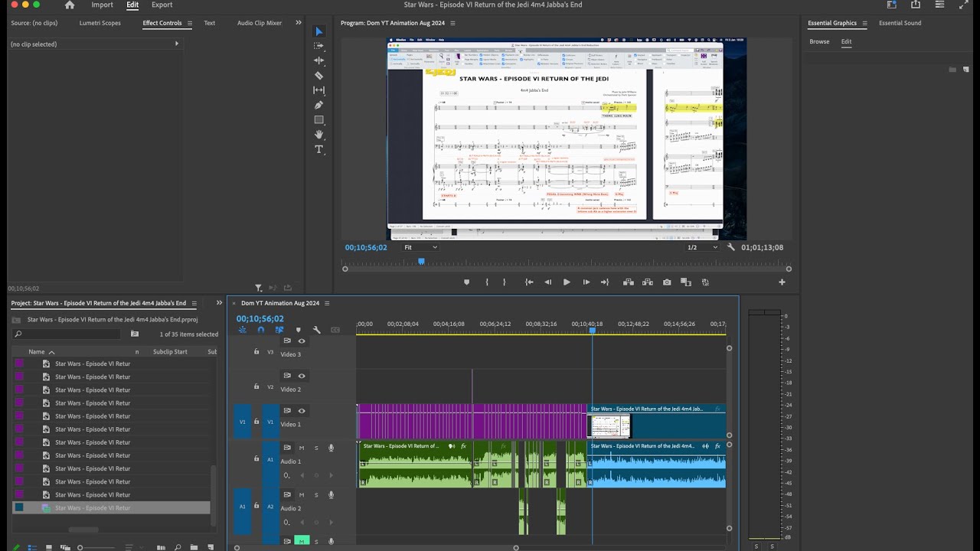Viewport: 980px width, 551px height.
Task: Click the Extract button in Program monitor
Action: coord(648,282)
